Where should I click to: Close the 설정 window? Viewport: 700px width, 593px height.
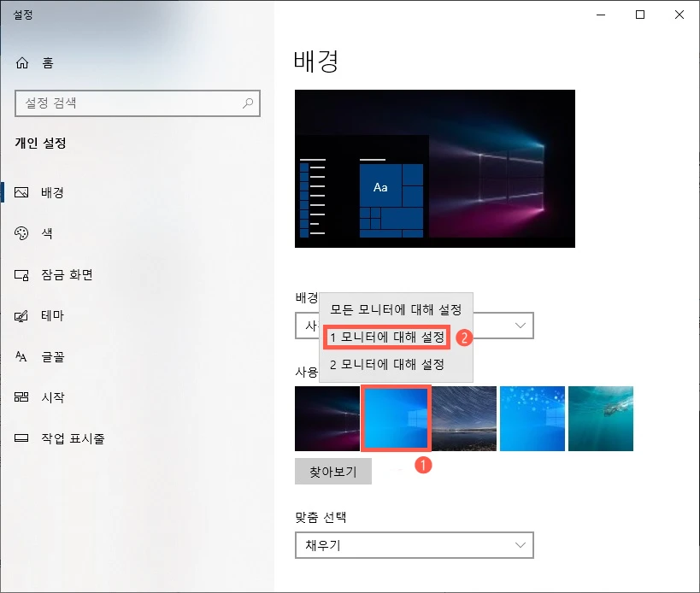(x=679, y=15)
